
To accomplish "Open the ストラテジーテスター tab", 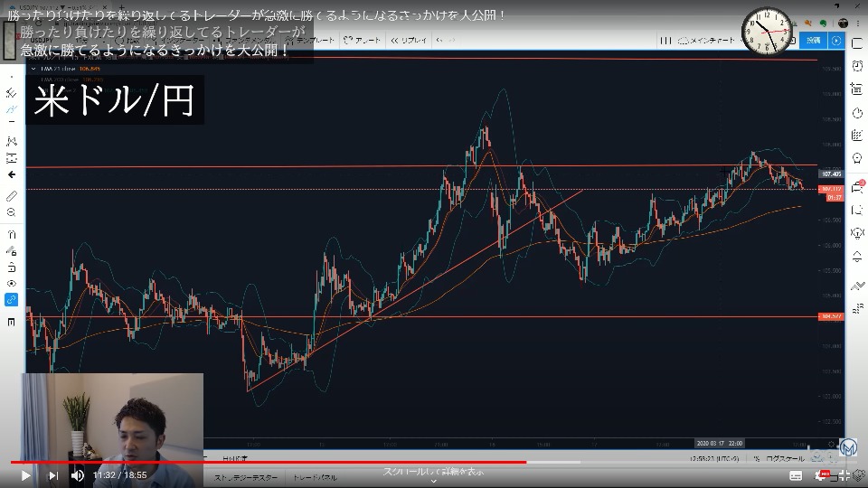I will click(246, 476).
